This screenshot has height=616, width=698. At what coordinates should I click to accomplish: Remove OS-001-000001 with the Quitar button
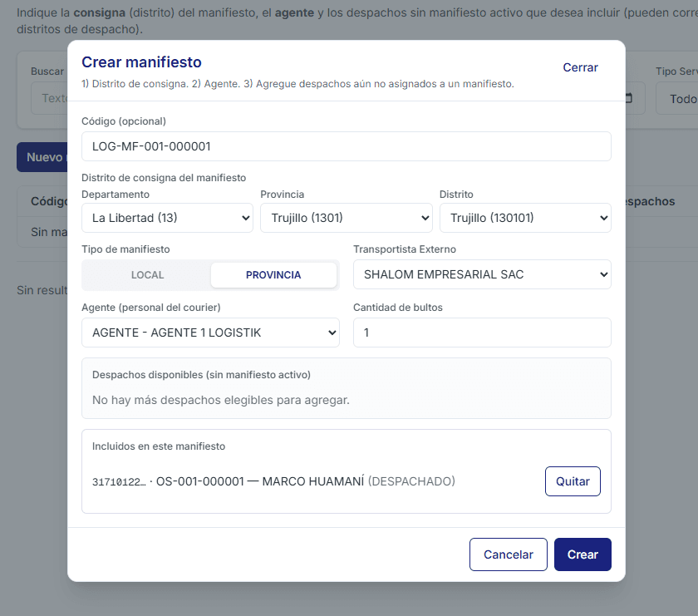[x=572, y=481]
